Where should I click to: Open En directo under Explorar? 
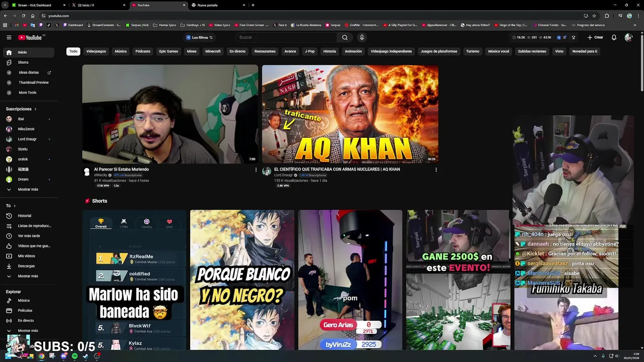(28, 321)
